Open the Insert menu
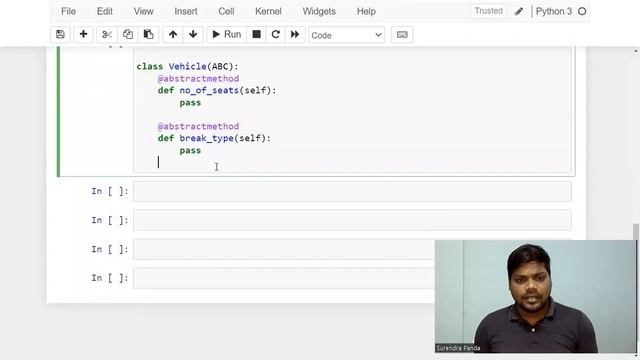Viewport: 640px width, 360px height. click(186, 11)
